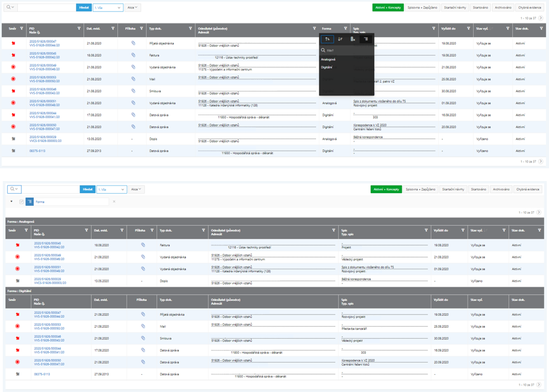This screenshot has width=549, height=392.
Task: Open the attachment in the lower table's Mail row
Action: click(143, 326)
